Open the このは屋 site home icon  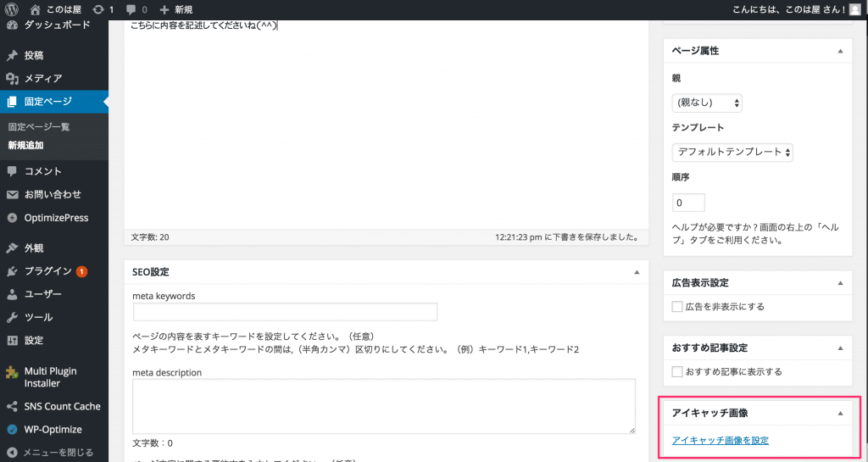[36, 9]
